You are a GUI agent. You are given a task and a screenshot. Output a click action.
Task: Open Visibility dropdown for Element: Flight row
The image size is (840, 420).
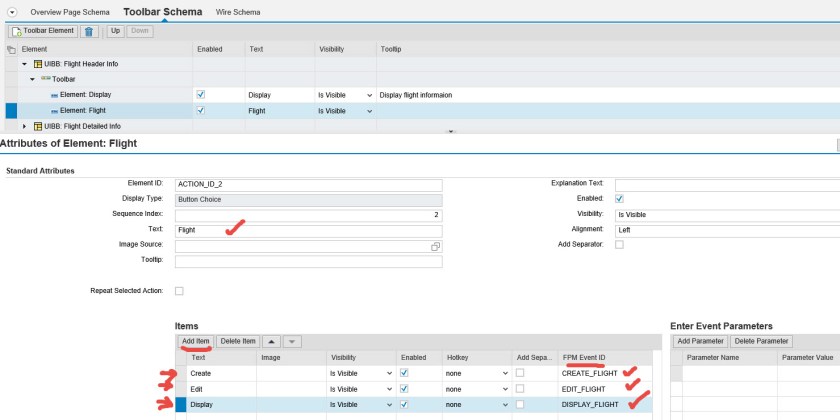point(371,110)
